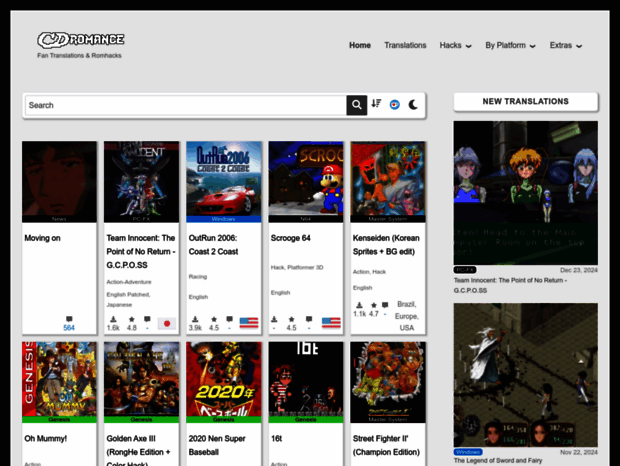Expand the Extras dropdown menu
This screenshot has height=466, width=620.
(566, 45)
